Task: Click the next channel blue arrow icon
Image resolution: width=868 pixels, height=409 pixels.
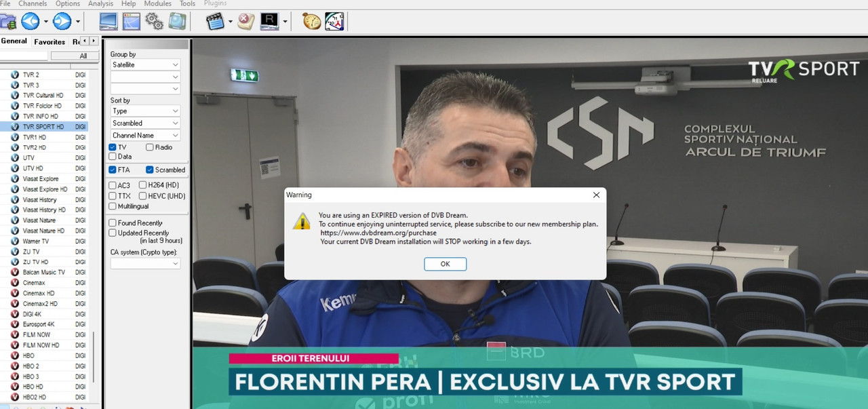Action: tap(62, 22)
